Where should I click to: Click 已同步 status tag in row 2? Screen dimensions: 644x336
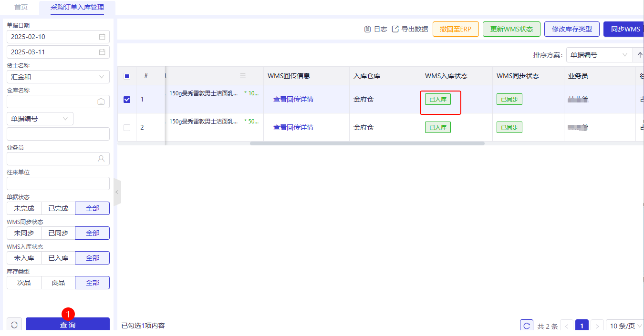(x=509, y=128)
